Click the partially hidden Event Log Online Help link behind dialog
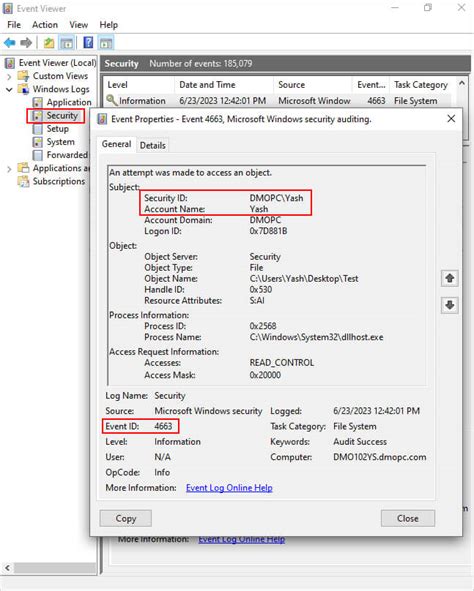Viewport: 474px width, 591px height. 242,540
